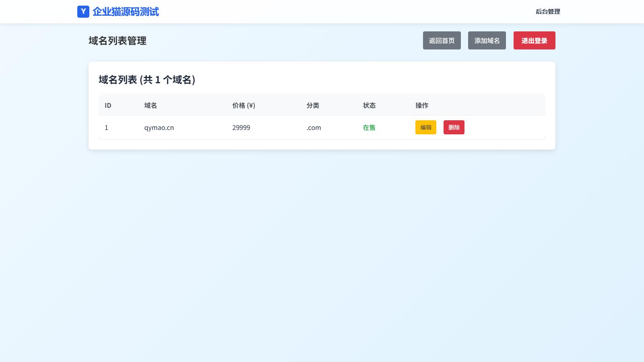Click the 分类 column header
644x362 pixels.
coord(313,105)
